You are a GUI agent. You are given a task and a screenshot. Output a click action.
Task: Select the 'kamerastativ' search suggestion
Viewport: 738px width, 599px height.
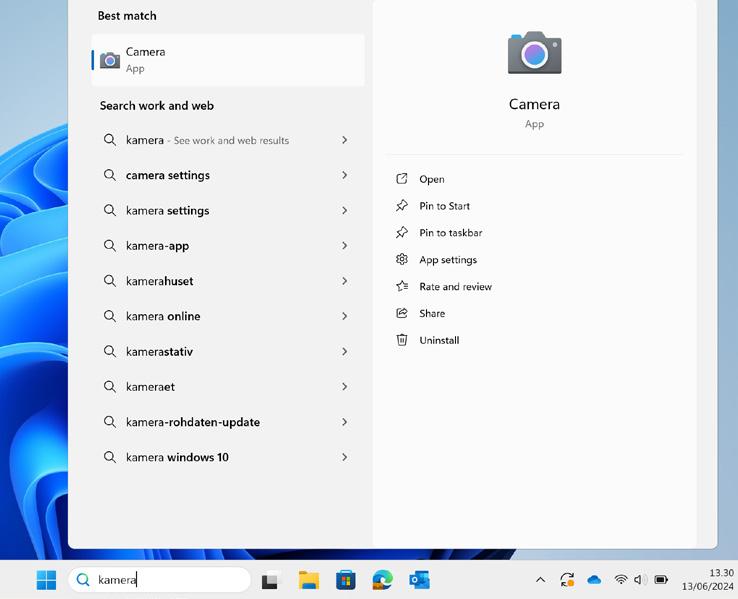228,351
